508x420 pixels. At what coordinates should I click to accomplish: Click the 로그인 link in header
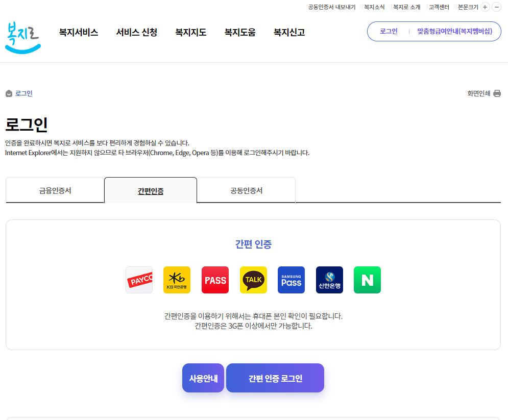point(389,32)
